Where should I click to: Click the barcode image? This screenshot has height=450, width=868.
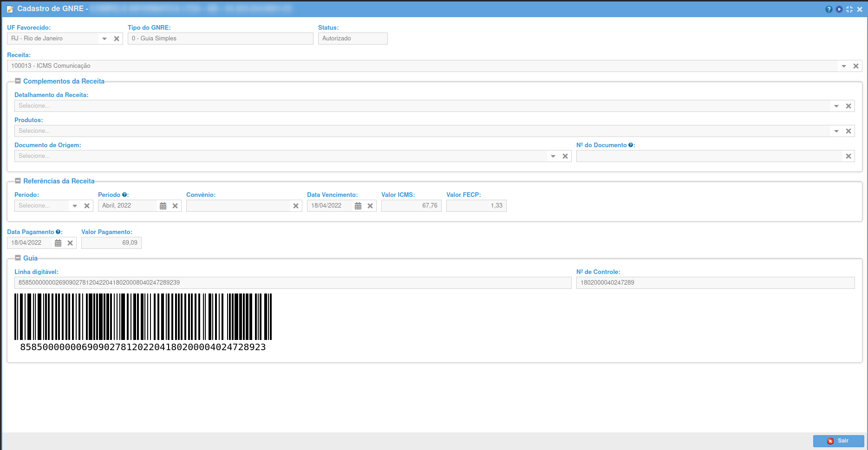point(143,317)
